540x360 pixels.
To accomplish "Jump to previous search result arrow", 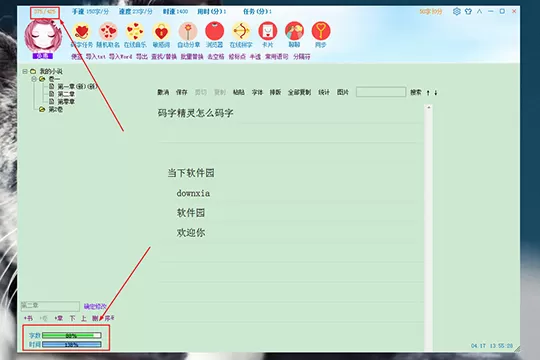I will point(428,92).
